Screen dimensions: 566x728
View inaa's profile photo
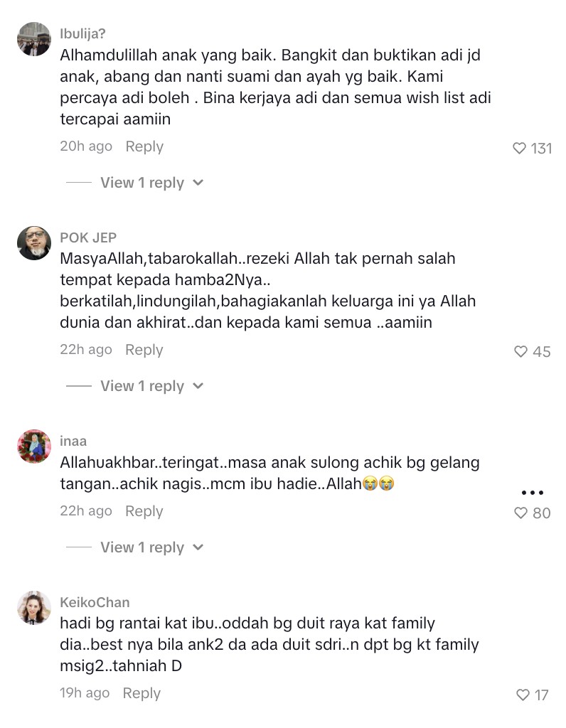pyautogui.click(x=34, y=446)
